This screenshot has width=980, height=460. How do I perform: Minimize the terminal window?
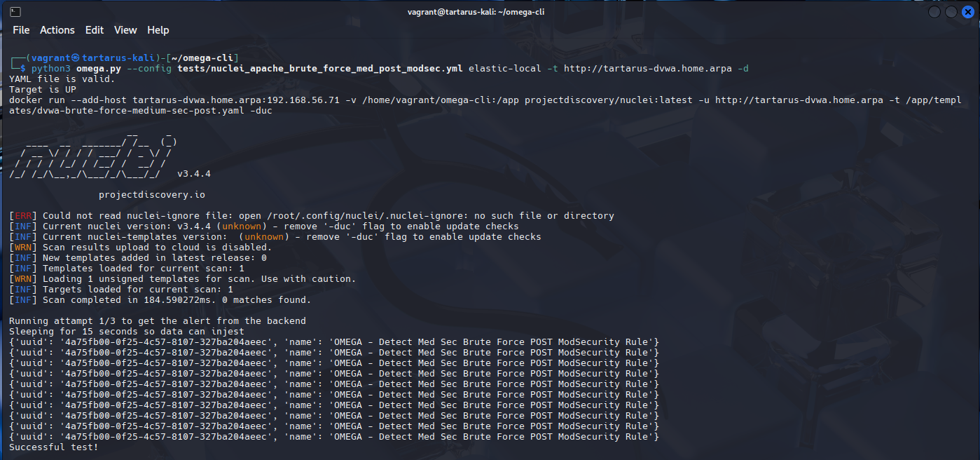coord(934,12)
